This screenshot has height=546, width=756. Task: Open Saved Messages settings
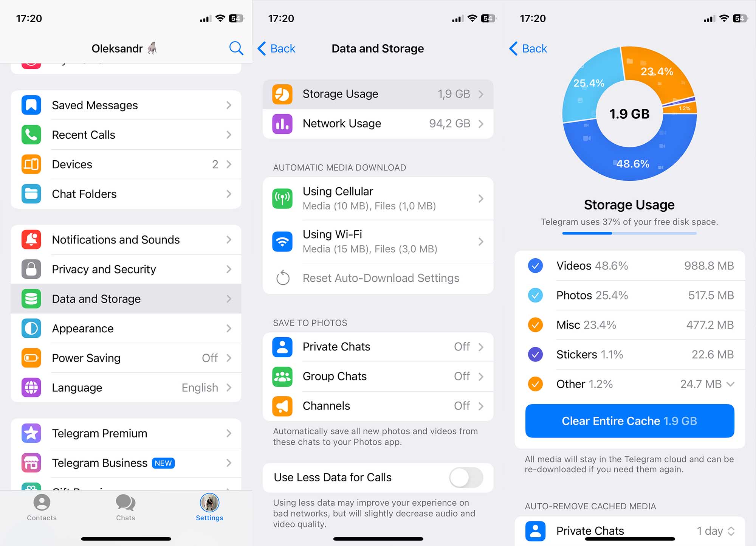pos(125,105)
